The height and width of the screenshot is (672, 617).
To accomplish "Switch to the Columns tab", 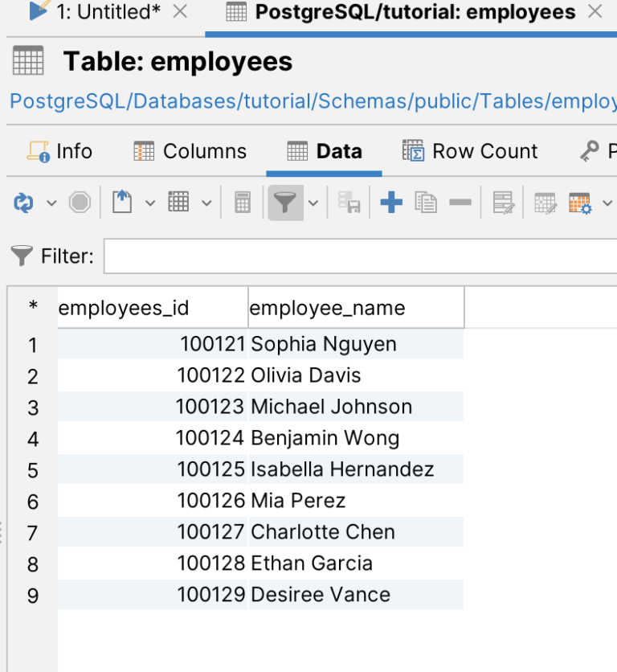I will coord(190,151).
